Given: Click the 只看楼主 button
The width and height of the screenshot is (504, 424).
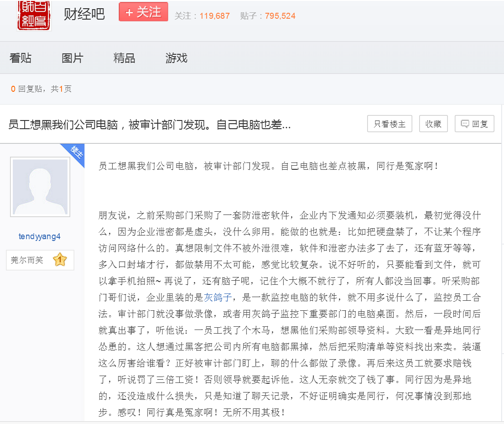Looking at the screenshot, I should point(390,124).
